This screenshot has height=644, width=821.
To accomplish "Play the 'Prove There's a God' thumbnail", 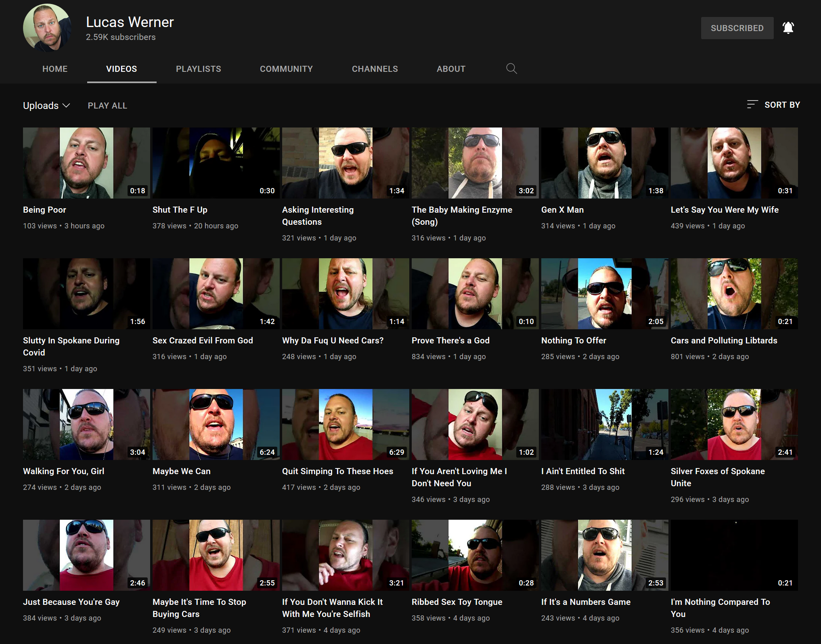I will [475, 294].
